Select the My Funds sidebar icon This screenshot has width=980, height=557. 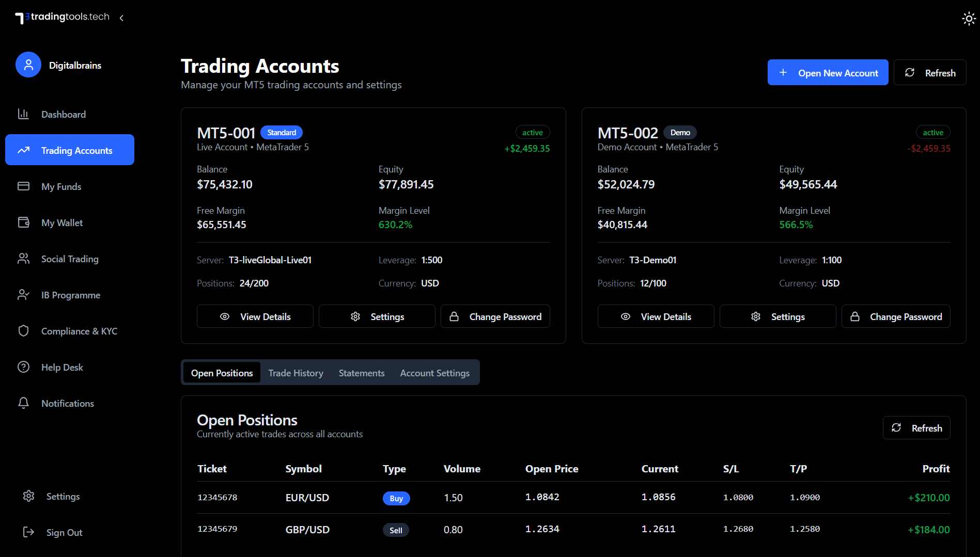(x=24, y=186)
